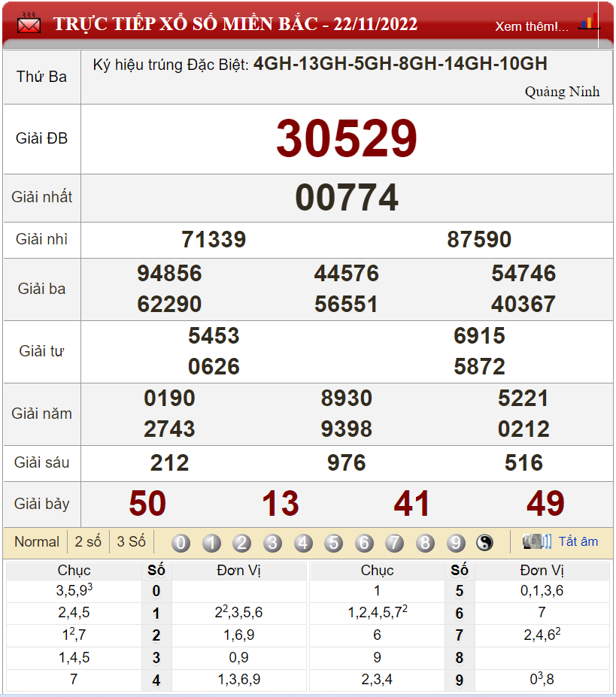Switch to Normal display mode
This screenshot has height=697, width=616.
(37, 542)
